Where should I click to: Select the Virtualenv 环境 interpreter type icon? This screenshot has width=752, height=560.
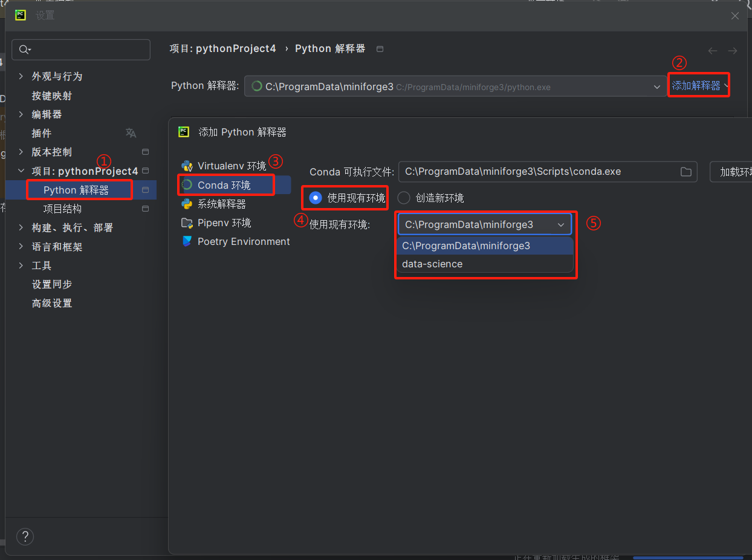pyautogui.click(x=187, y=166)
